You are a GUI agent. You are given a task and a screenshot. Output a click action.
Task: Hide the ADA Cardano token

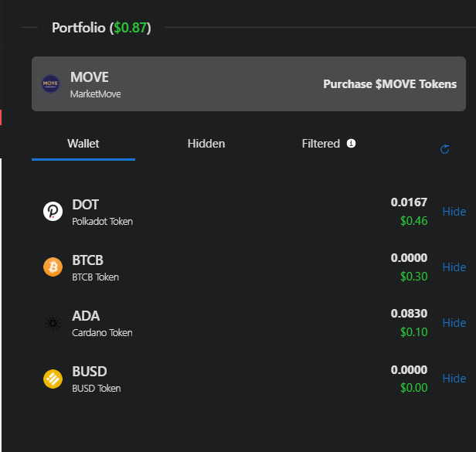tap(454, 323)
